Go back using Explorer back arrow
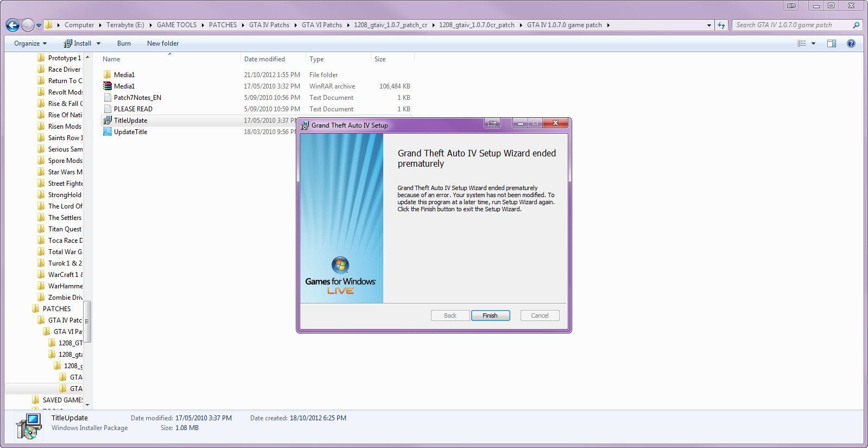This screenshot has width=868, height=448. [12, 25]
